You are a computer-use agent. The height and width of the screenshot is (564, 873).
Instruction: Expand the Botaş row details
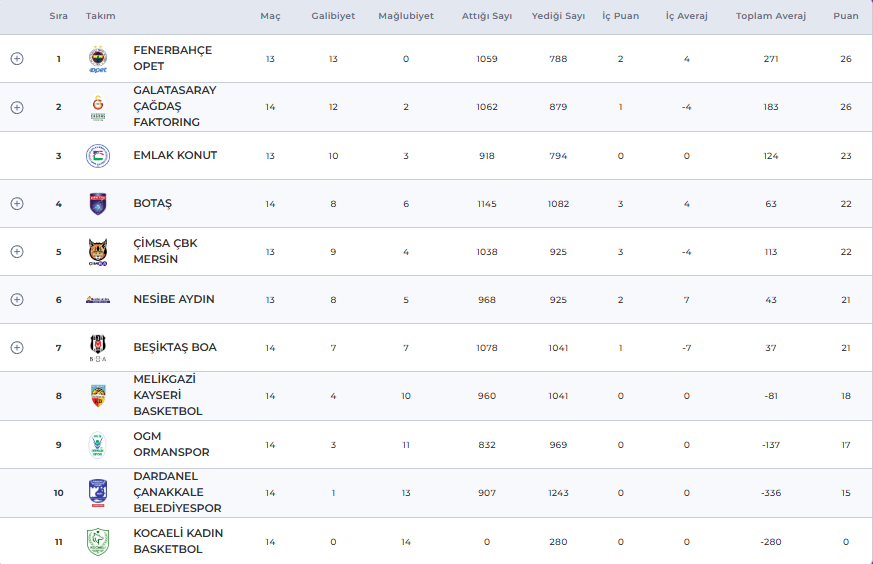point(17,204)
